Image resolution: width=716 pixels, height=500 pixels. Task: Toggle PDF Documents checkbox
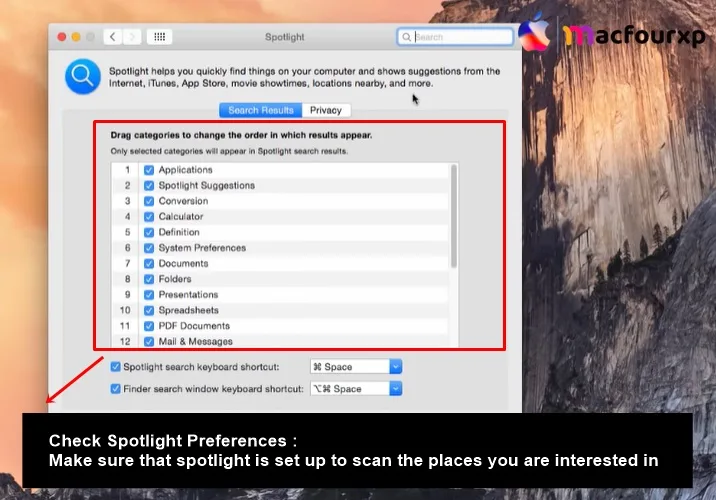click(149, 326)
